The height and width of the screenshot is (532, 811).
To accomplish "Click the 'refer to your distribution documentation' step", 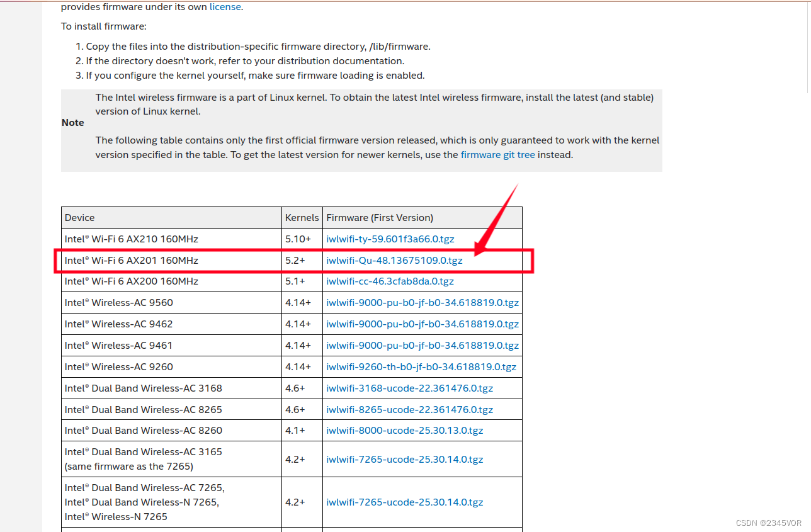I will click(245, 61).
